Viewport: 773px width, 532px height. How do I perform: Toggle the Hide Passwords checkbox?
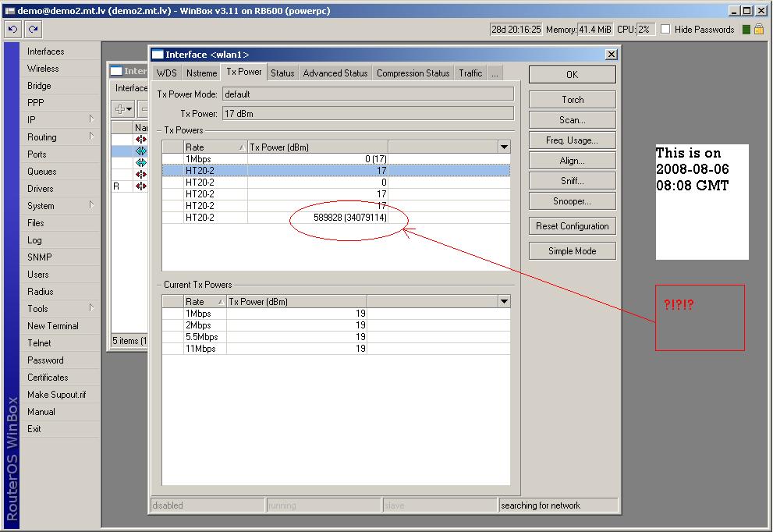(665, 29)
